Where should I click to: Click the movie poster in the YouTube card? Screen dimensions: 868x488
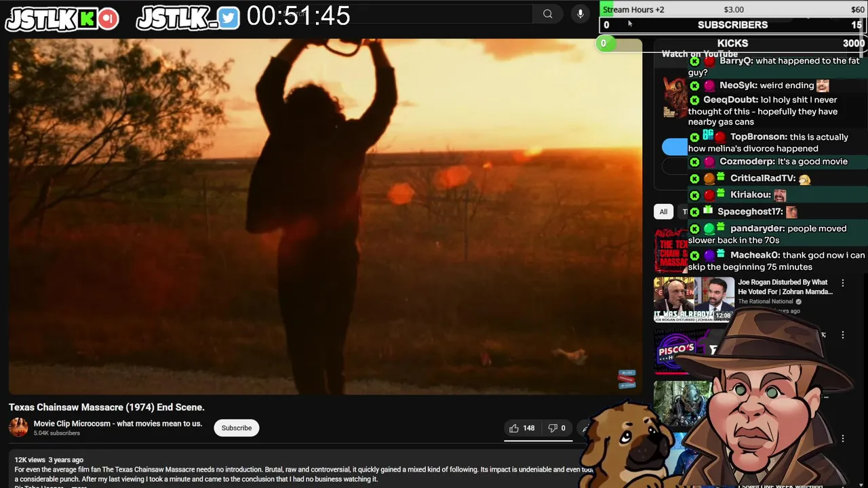pyautogui.click(x=675, y=98)
